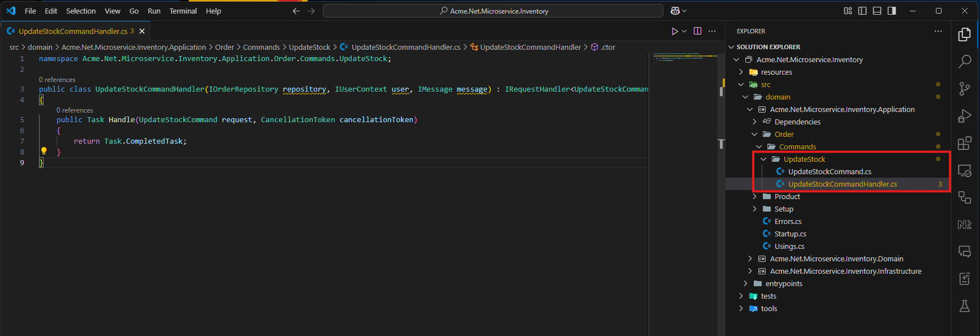The width and height of the screenshot is (980, 336).
Task: Navigate back with the left arrow
Action: coord(296,11)
